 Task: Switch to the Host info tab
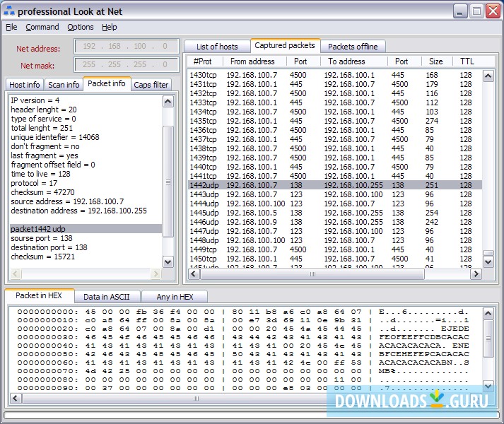[x=25, y=85]
